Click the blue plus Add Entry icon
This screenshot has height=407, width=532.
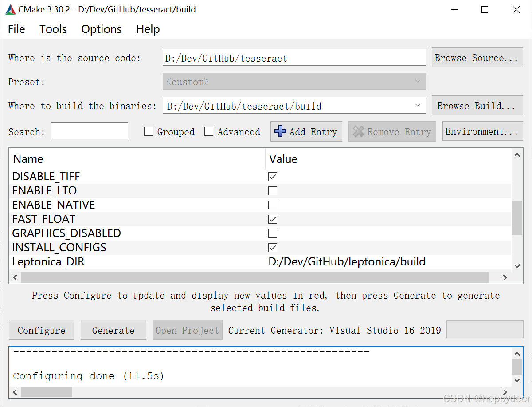(280, 131)
